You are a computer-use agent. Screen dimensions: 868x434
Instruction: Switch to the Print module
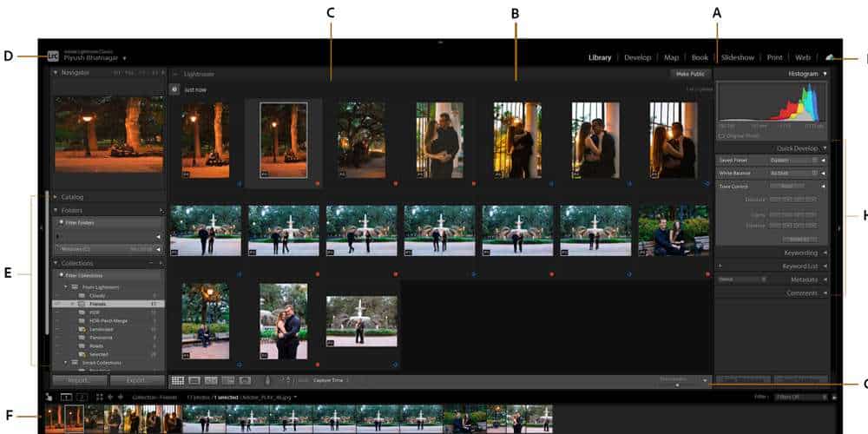774,57
